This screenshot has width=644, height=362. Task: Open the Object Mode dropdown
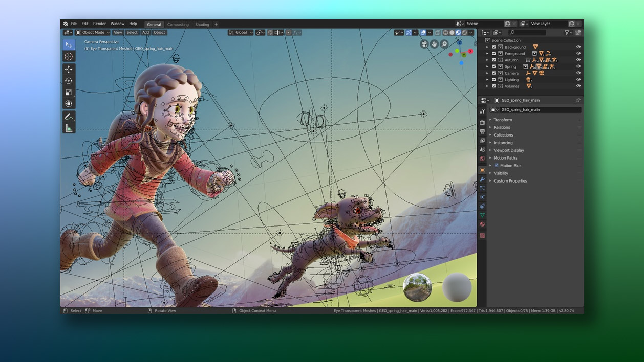click(93, 32)
